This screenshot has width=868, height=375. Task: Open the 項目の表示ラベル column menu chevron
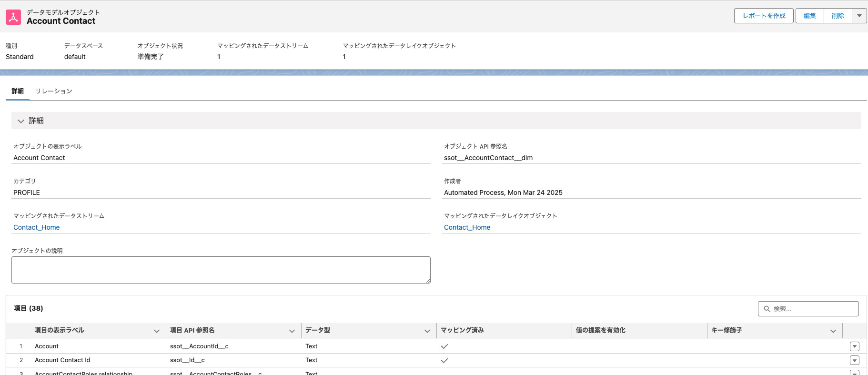tap(156, 331)
